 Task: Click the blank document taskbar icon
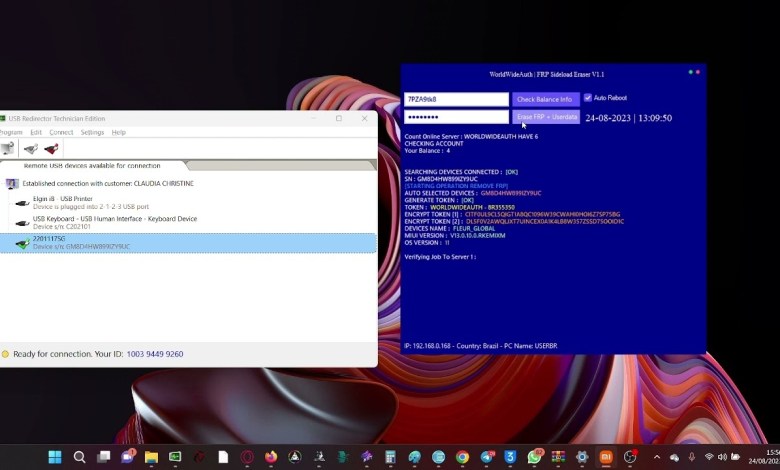pyautogui.click(x=223, y=457)
